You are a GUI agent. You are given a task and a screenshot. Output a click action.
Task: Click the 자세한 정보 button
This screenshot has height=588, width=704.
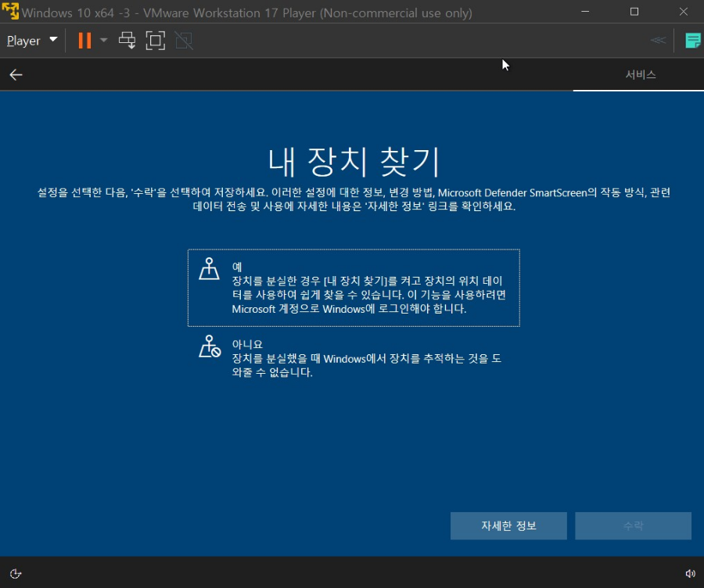508,525
